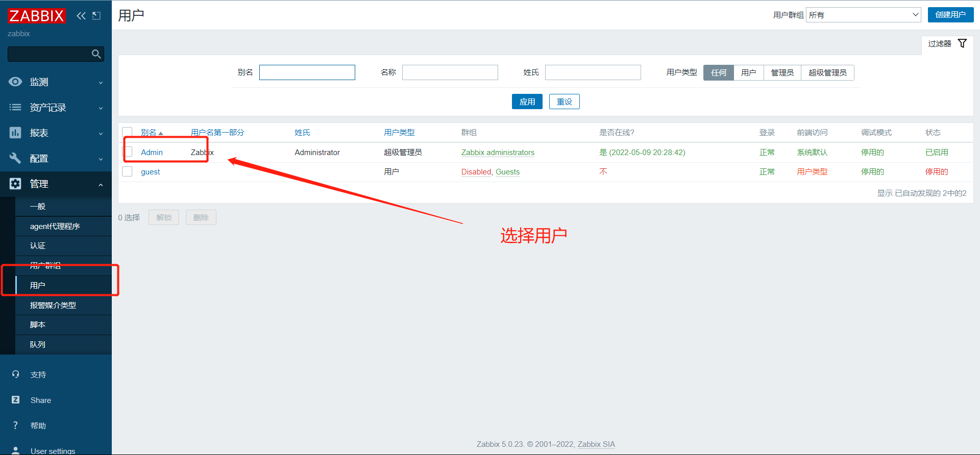
Task: Focus the sidebar search field
Action: click(49, 54)
